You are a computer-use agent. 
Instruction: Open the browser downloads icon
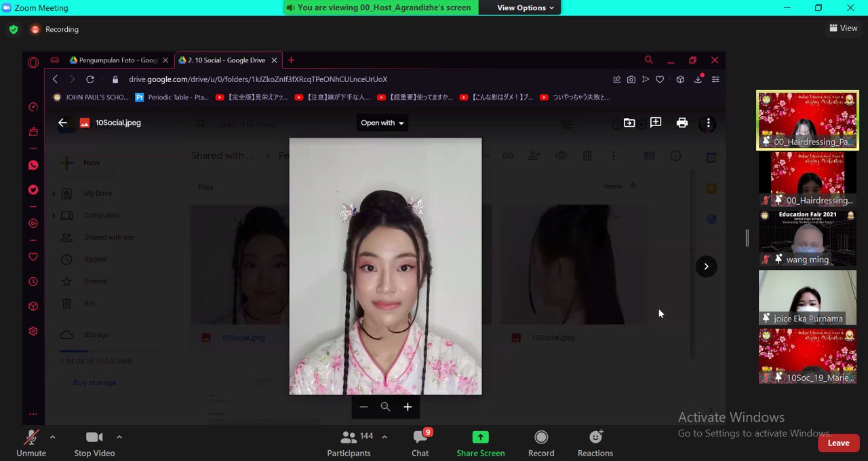coord(698,79)
